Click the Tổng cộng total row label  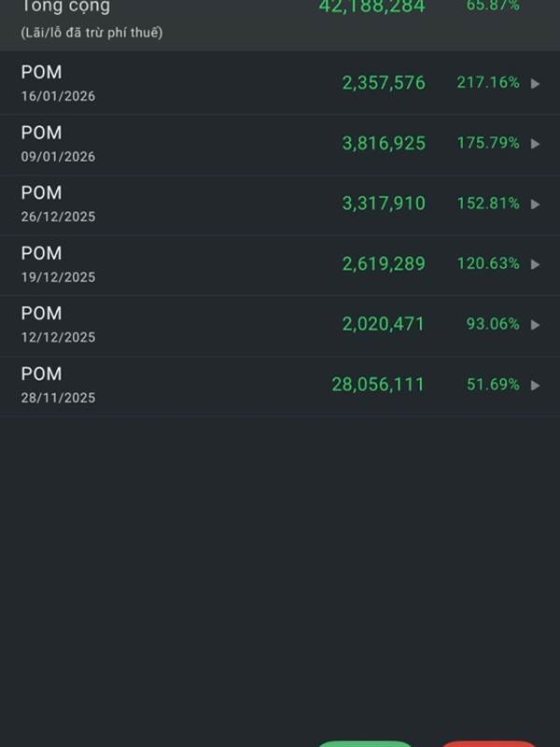coord(65,7)
